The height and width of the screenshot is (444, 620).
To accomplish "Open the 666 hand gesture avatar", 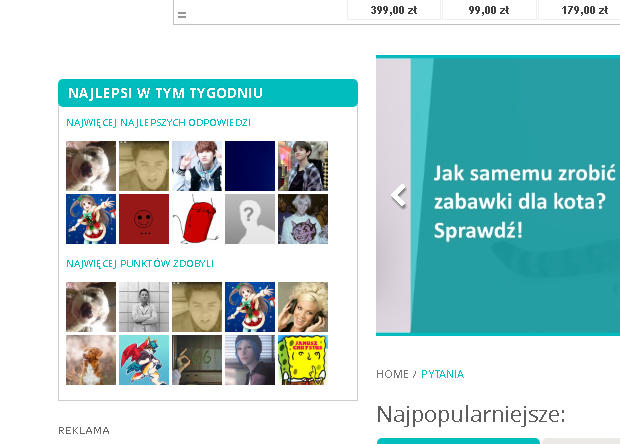I will [x=197, y=360].
